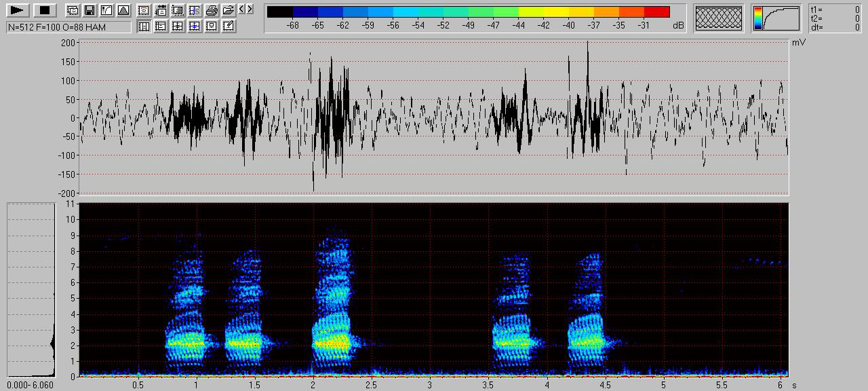Viewport: 868px width, 391px height.
Task: Open the color palette curve settings
Action: click(776, 18)
